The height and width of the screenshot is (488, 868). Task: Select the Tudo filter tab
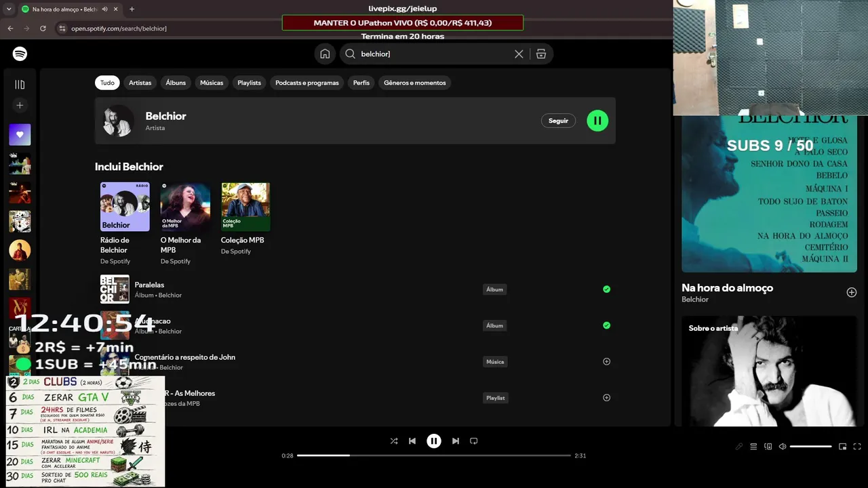(107, 83)
